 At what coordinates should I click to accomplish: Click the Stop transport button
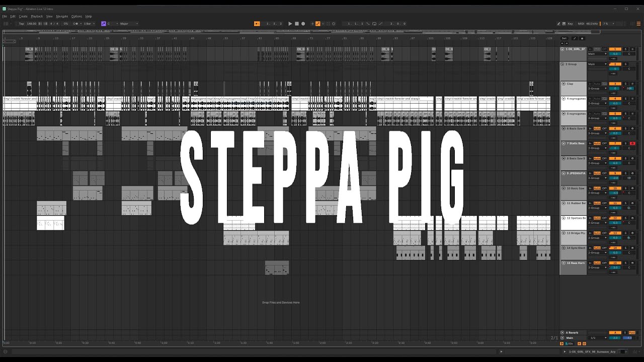(297, 24)
